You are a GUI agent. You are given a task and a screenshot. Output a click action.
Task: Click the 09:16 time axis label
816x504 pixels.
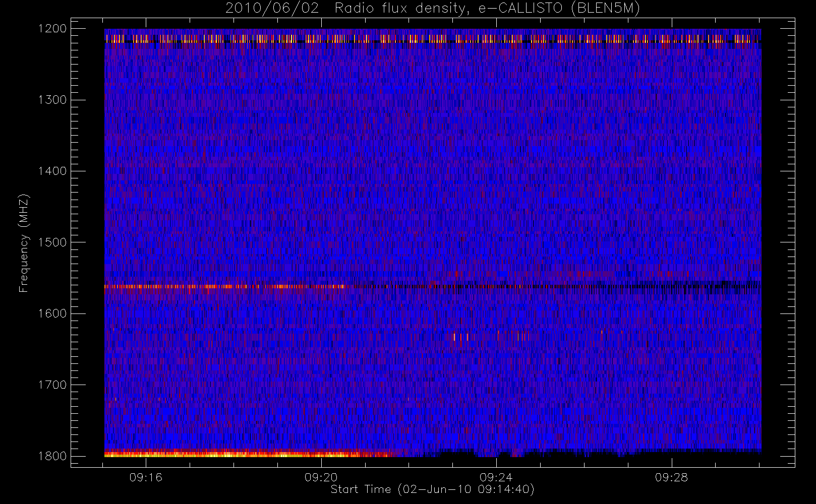click(x=146, y=477)
